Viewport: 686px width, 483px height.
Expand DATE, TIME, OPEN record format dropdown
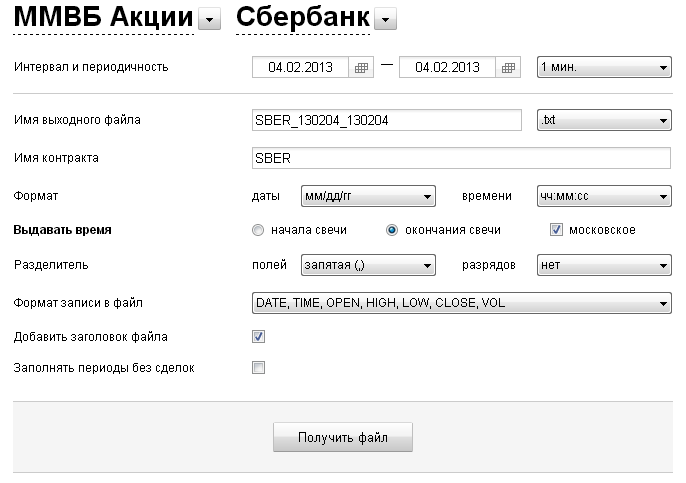[x=462, y=303]
